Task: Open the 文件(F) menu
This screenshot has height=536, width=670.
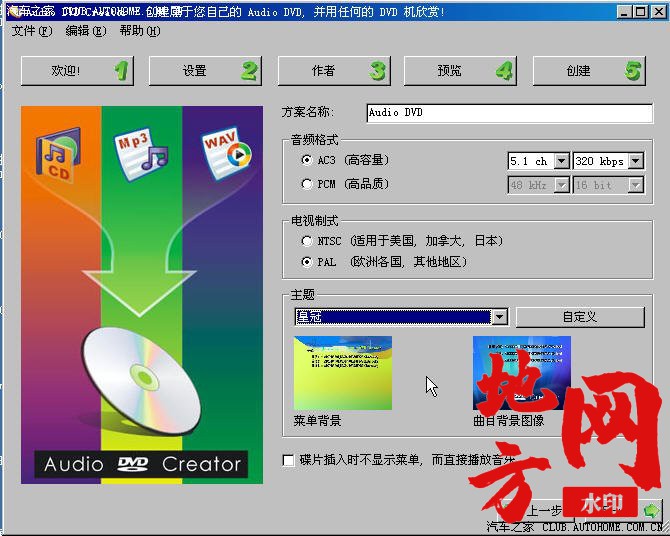Action: (32, 31)
